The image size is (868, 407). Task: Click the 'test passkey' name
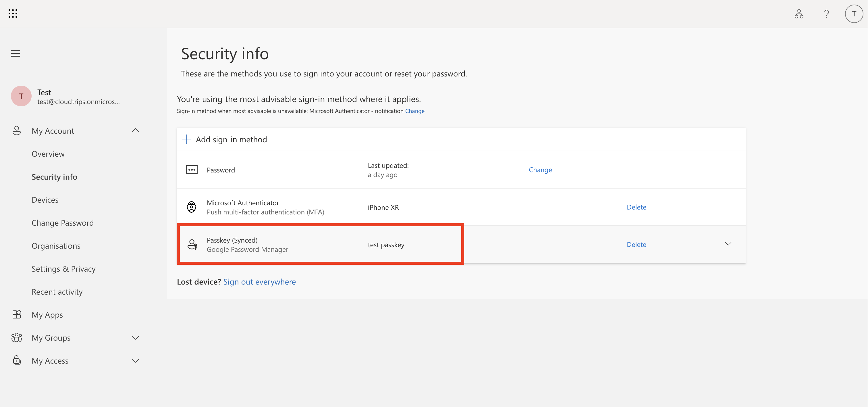[x=386, y=245]
